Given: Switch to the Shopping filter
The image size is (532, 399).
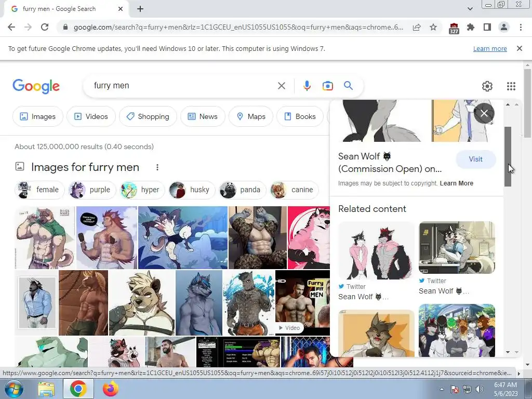Looking at the screenshot, I should point(148,116).
